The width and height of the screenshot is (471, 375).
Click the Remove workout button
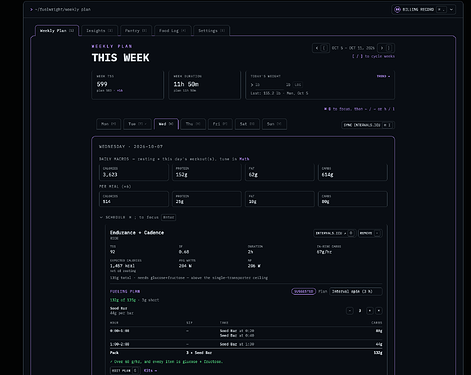pyautogui.click(x=370, y=233)
